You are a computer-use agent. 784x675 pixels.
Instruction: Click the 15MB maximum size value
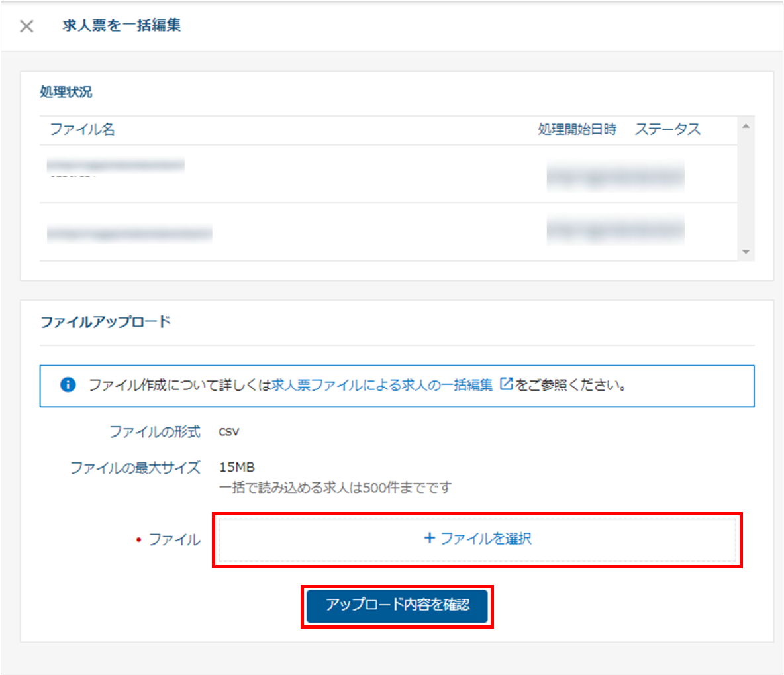[x=237, y=468]
